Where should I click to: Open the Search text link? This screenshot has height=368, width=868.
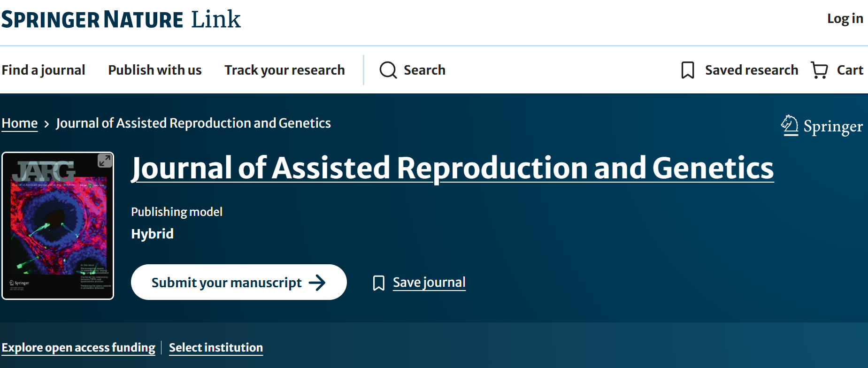coord(424,70)
